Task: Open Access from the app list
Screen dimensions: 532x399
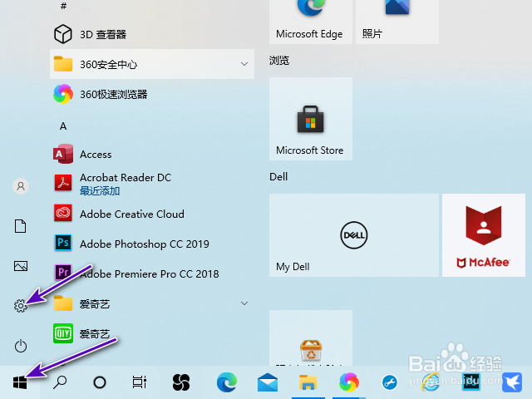Action: click(x=152, y=154)
